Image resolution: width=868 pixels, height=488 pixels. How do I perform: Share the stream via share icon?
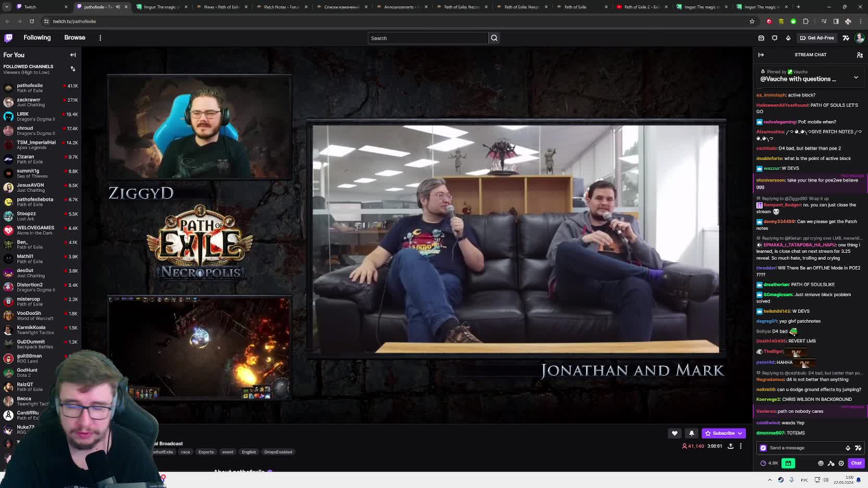(730, 446)
